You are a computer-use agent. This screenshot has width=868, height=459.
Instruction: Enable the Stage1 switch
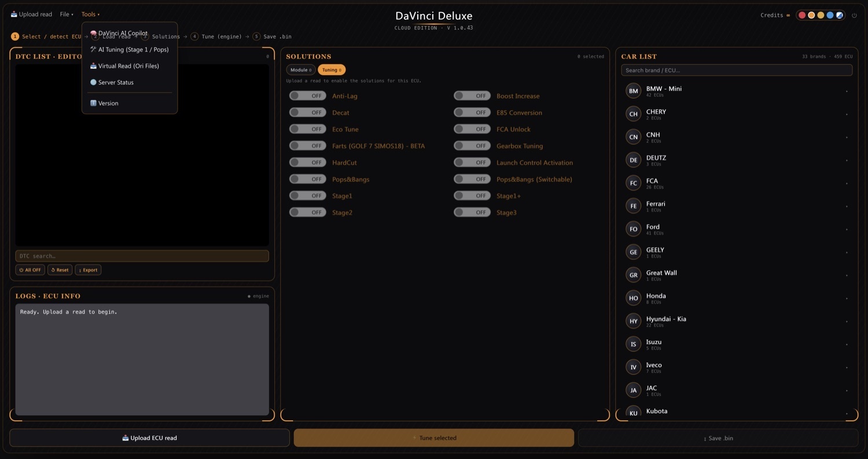[308, 196]
